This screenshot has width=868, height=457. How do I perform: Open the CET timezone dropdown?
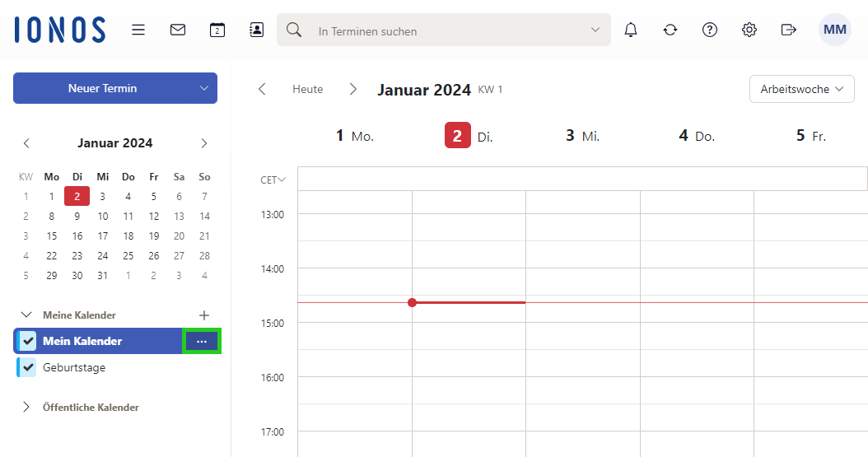(x=273, y=180)
